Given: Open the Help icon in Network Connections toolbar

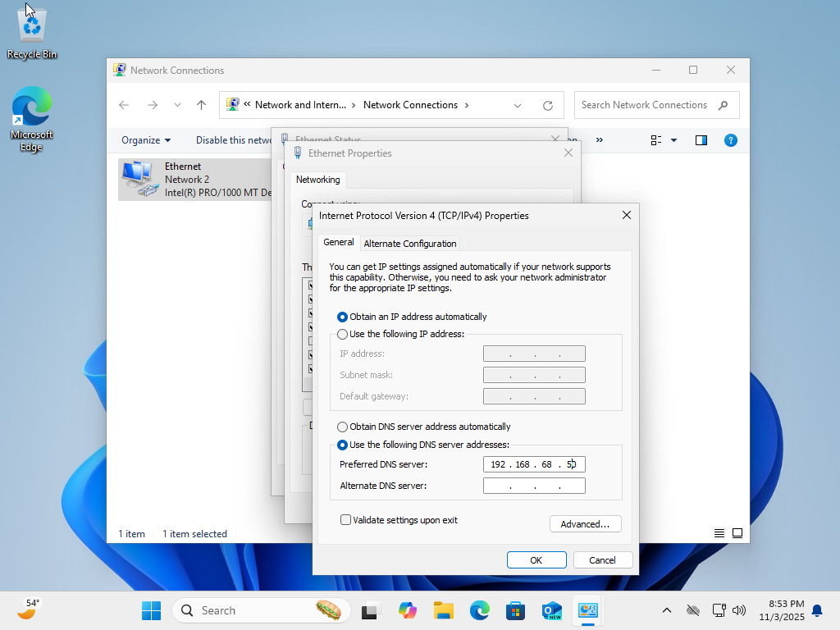Looking at the screenshot, I should [731, 139].
